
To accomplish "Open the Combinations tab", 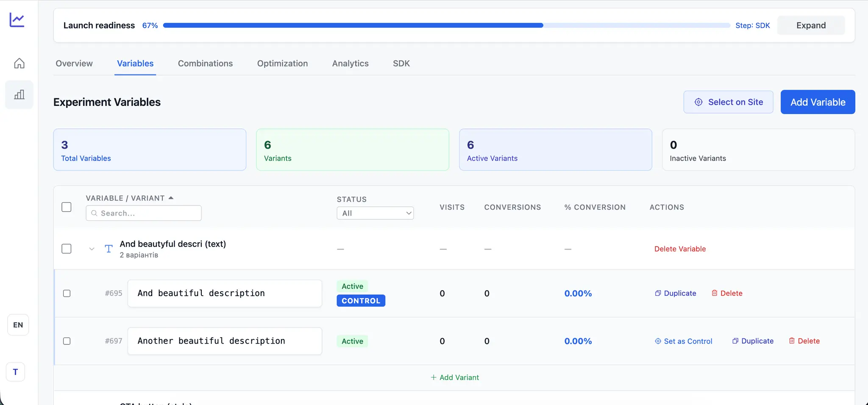I will tap(205, 64).
